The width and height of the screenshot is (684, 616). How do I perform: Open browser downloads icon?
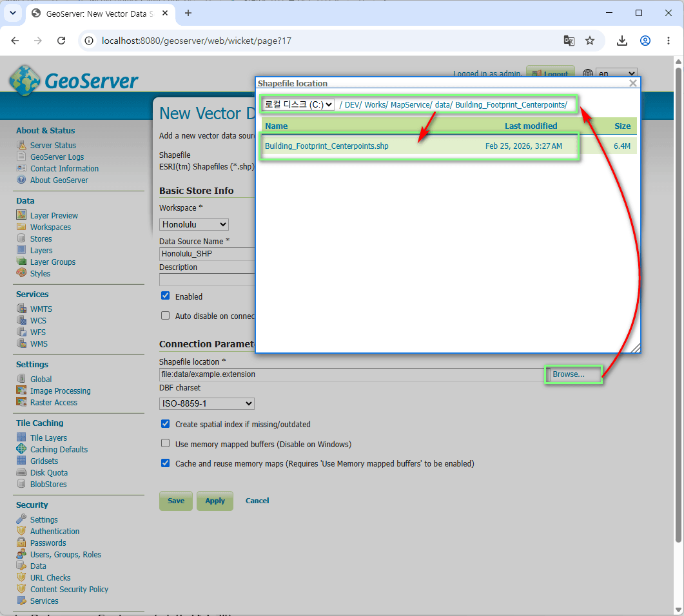coord(622,41)
